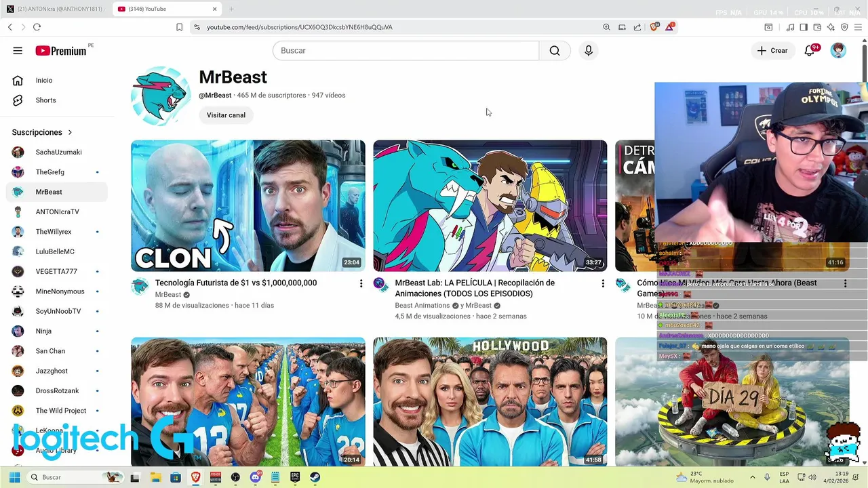Switch to the ANTONIcra X tab
Viewport: 868px width, 488px height.
(x=56, y=9)
